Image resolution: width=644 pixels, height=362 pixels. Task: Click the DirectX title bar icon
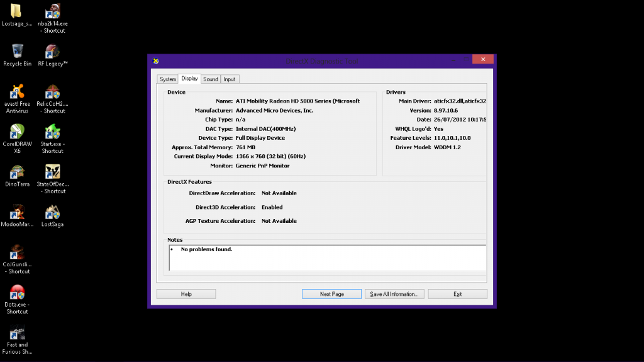156,61
